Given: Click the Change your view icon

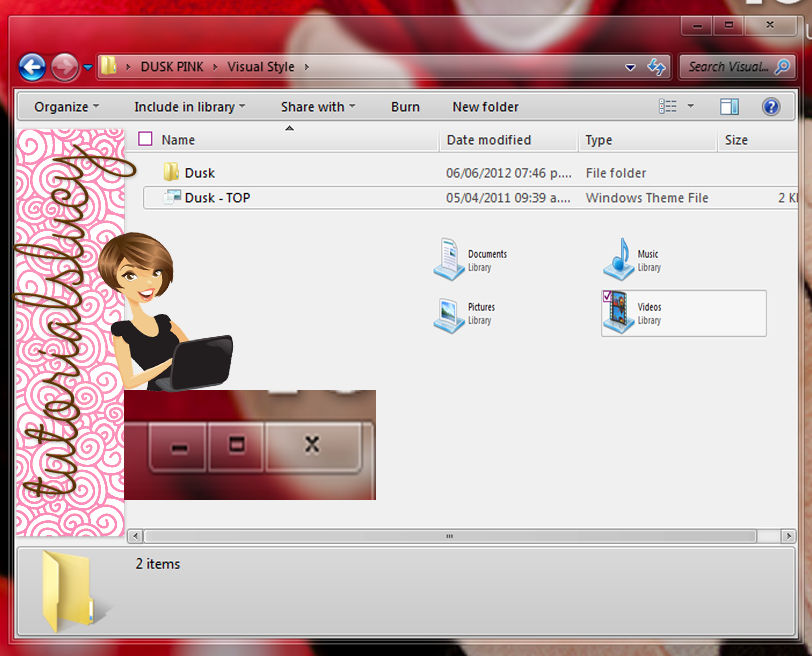Looking at the screenshot, I should click(668, 107).
